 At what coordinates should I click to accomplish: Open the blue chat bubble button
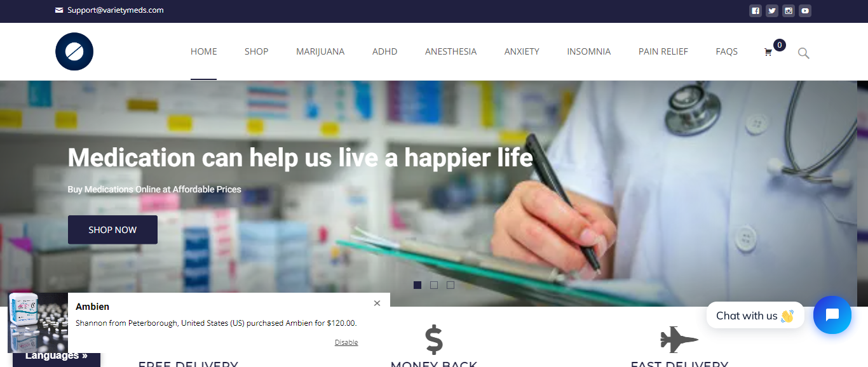point(832,315)
